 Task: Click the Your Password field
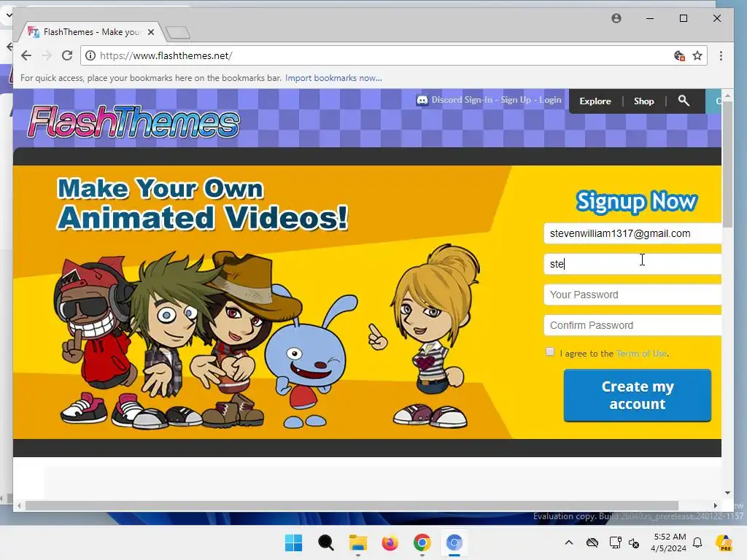632,295
